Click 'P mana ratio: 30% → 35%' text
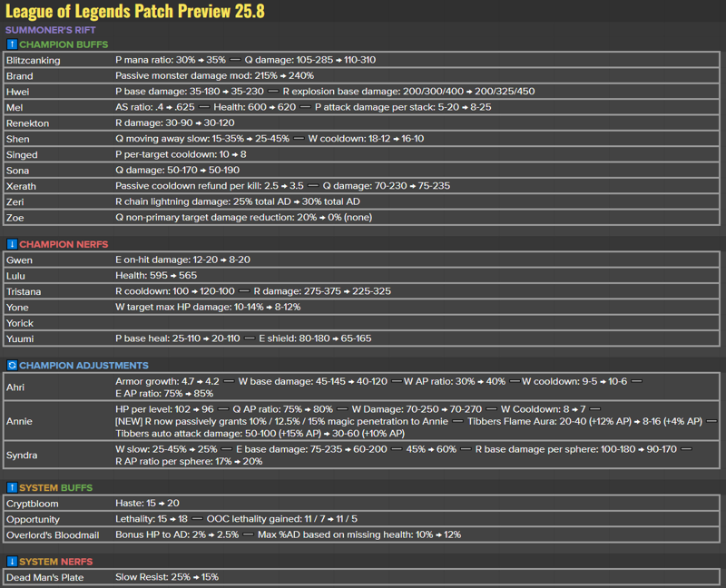Screen dimensions: 726x588 click(x=171, y=60)
